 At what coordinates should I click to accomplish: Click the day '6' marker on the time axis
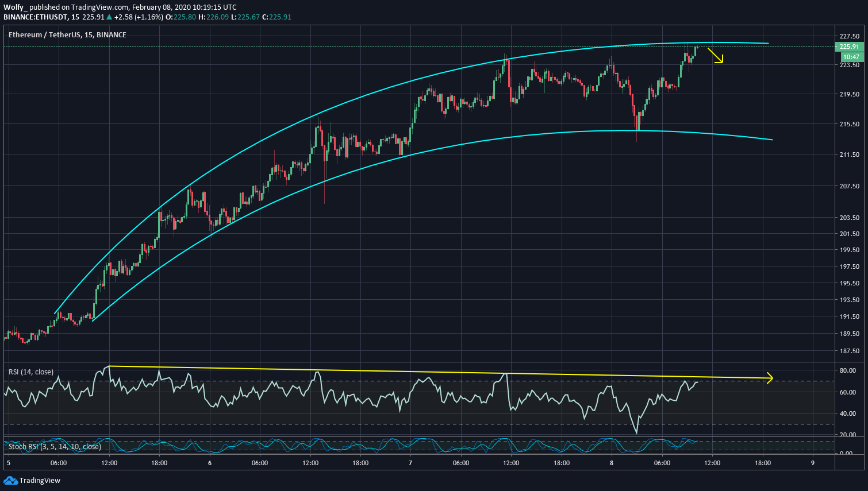click(210, 463)
